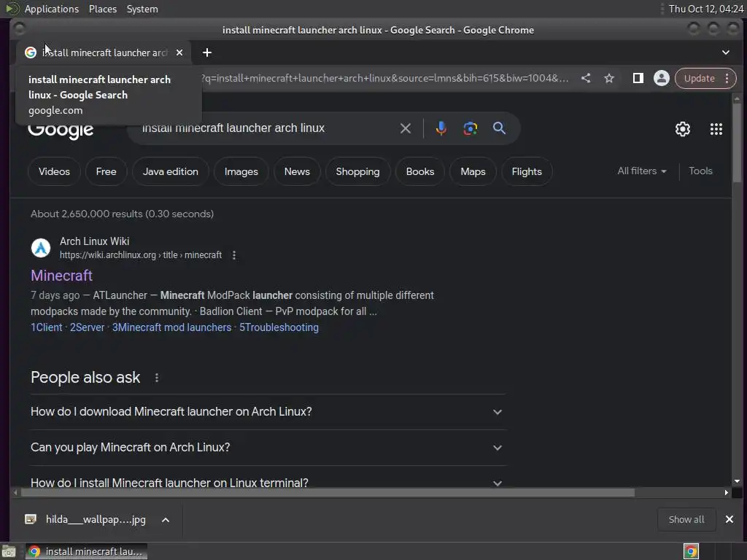747x560 pixels.
Task: Click the scroll-down arrow of vertical scrollbar
Action: point(737,481)
